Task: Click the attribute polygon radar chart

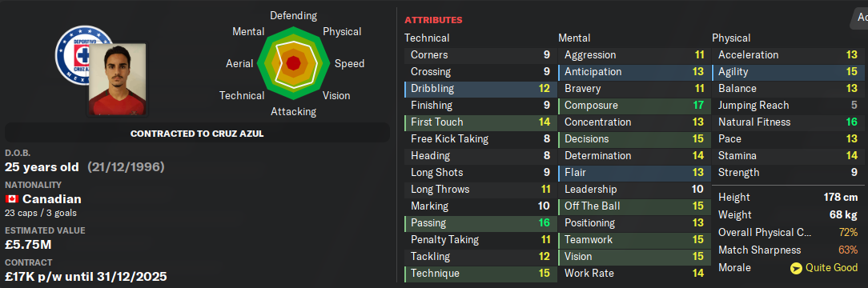Action: click(x=293, y=63)
